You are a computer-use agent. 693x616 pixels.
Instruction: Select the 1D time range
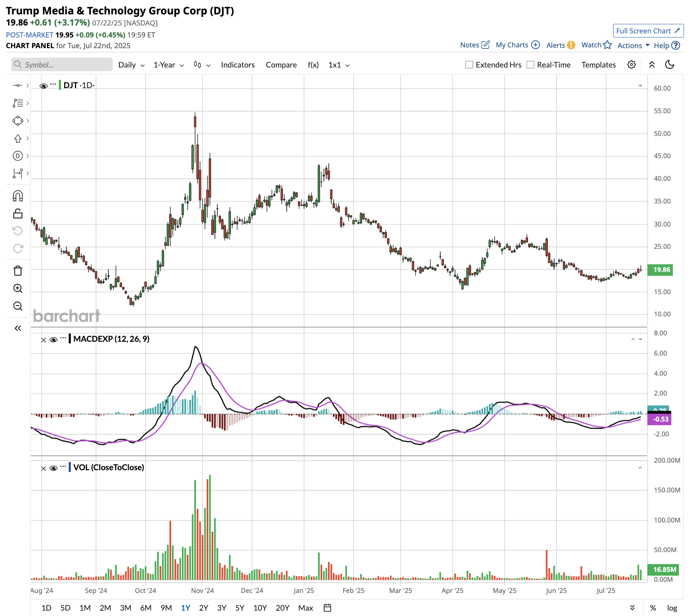(47, 608)
